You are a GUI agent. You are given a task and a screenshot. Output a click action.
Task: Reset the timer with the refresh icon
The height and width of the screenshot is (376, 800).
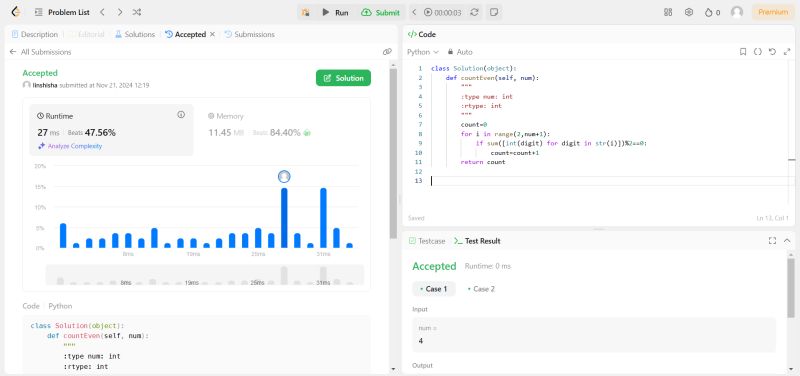[474, 12]
